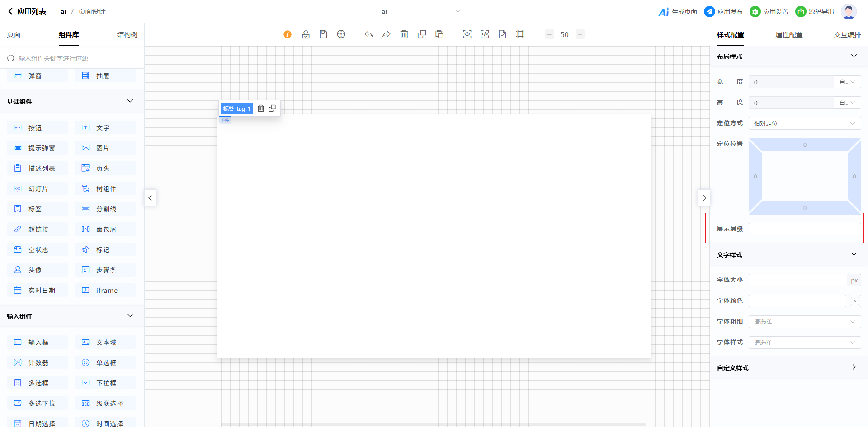Switch to the 结构树 tab
The height and width of the screenshot is (427, 868).
coord(127,35)
